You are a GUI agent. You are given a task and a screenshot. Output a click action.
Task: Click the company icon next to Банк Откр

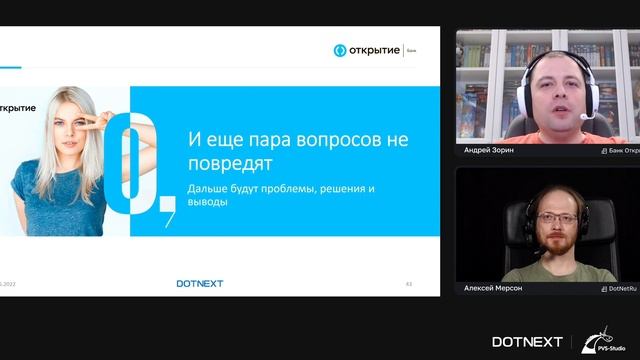pos(604,151)
